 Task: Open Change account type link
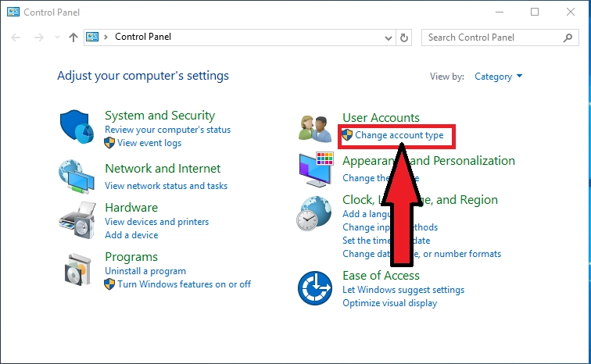pos(399,136)
